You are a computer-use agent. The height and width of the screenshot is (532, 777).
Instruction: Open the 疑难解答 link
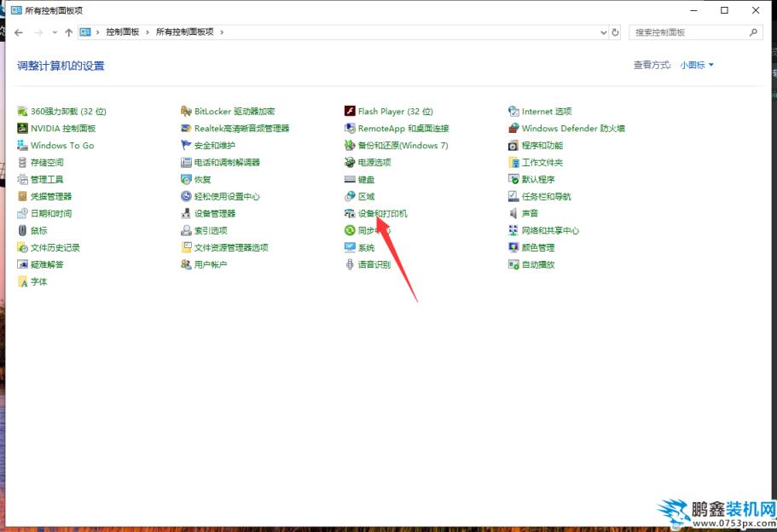47,264
